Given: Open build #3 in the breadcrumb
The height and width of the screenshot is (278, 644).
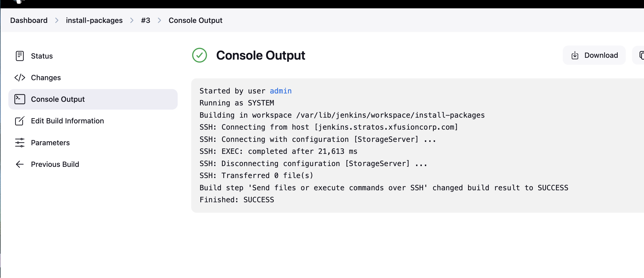Looking at the screenshot, I should click(x=146, y=20).
